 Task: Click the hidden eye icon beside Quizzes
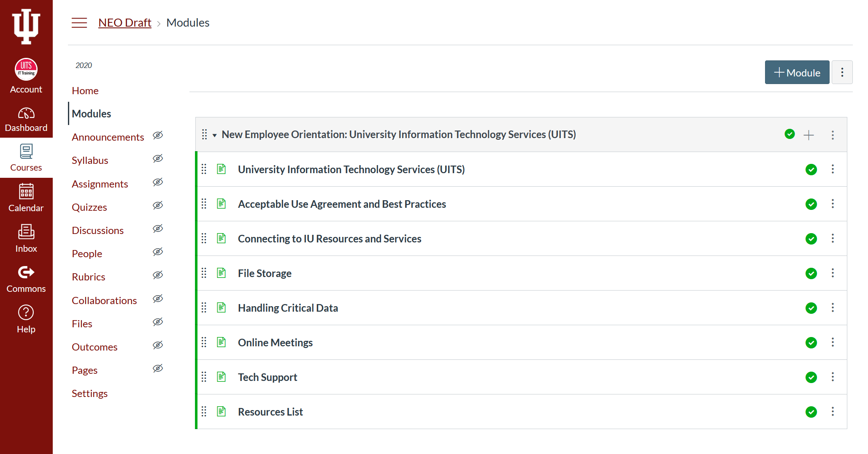[158, 205]
